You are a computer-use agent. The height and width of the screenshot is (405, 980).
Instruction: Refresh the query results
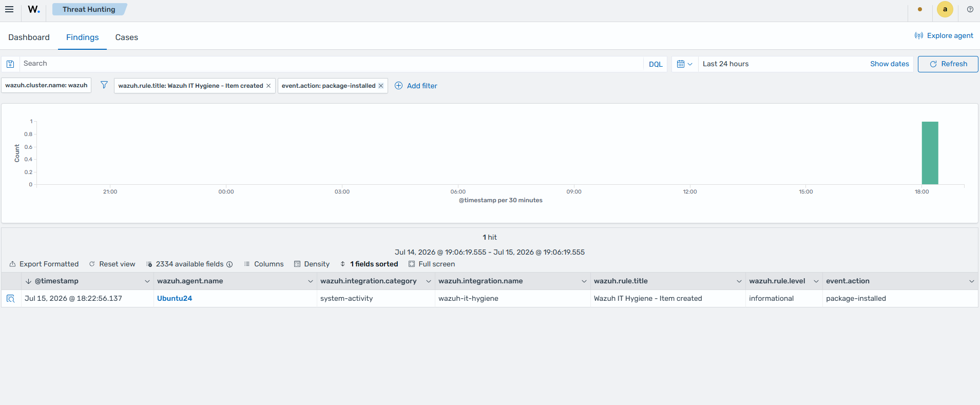pyautogui.click(x=948, y=64)
